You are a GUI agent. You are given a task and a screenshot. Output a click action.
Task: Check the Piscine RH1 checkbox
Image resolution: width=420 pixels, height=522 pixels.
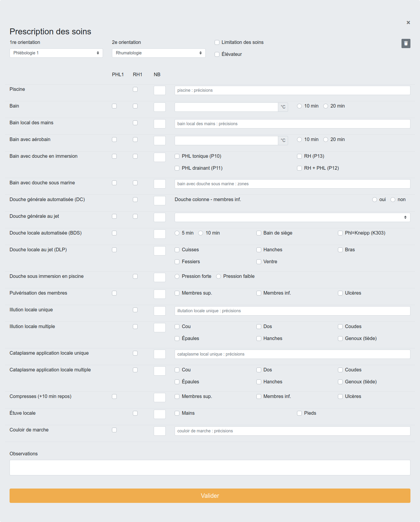135,89
